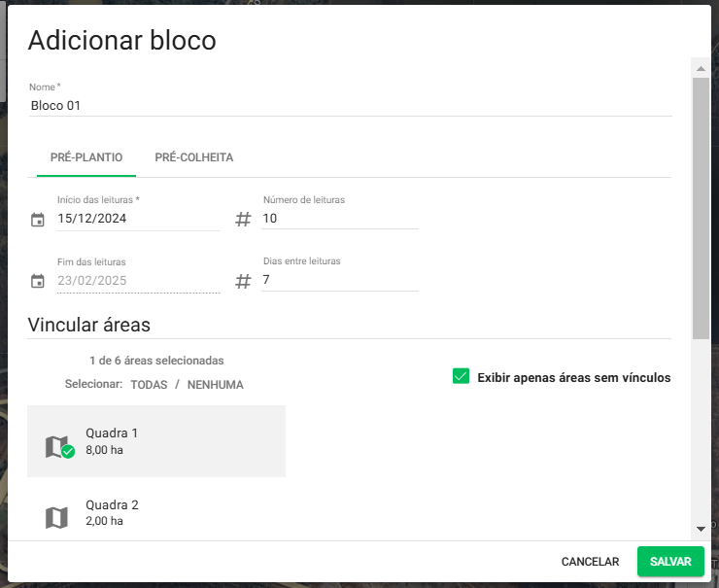Viewport: 719px width, 588px height.
Task: Click calendar icon beside Início das leituras
Action: click(x=38, y=220)
